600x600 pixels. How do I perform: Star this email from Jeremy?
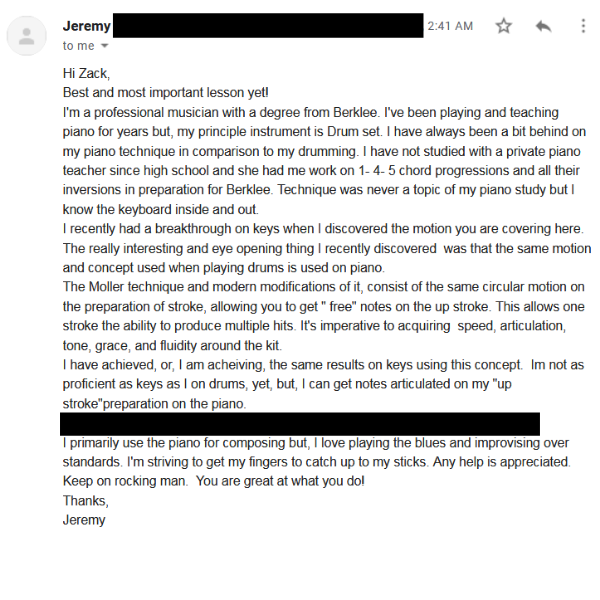[x=504, y=26]
